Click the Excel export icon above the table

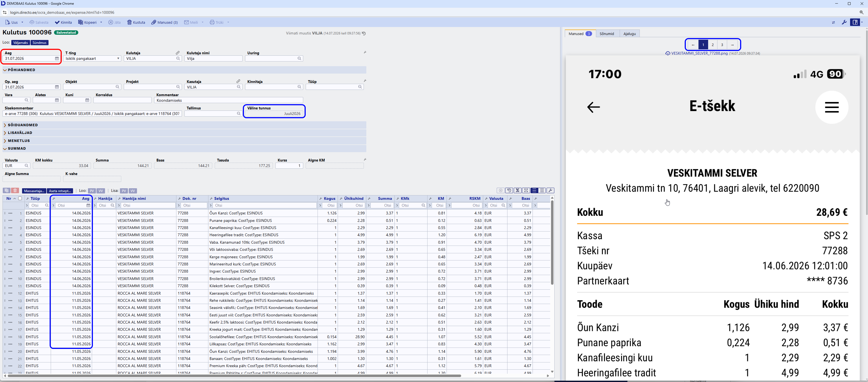pyautogui.click(x=518, y=191)
